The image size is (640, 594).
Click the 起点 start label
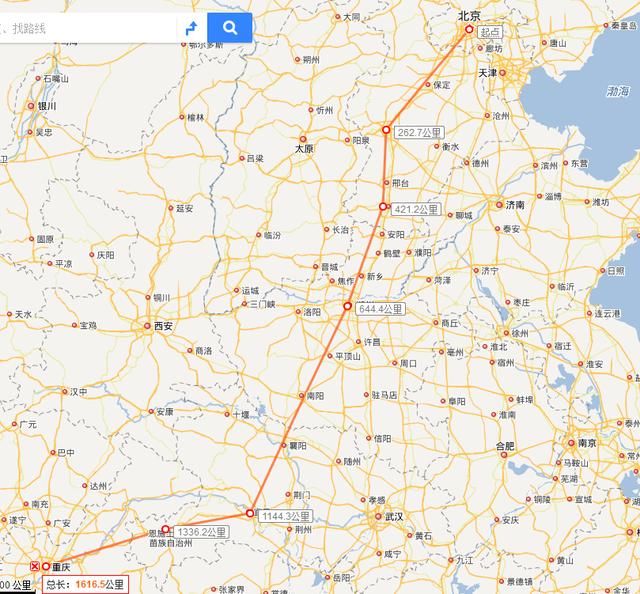click(x=490, y=32)
